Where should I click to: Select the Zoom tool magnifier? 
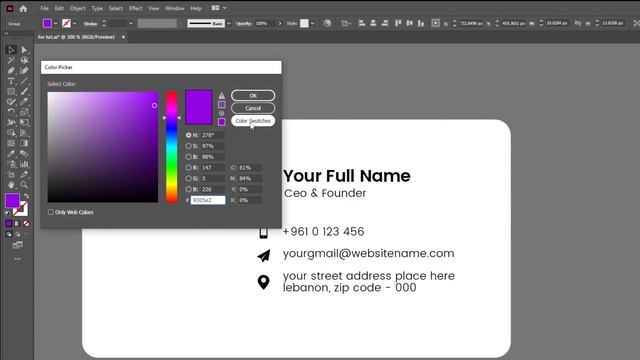24,185
